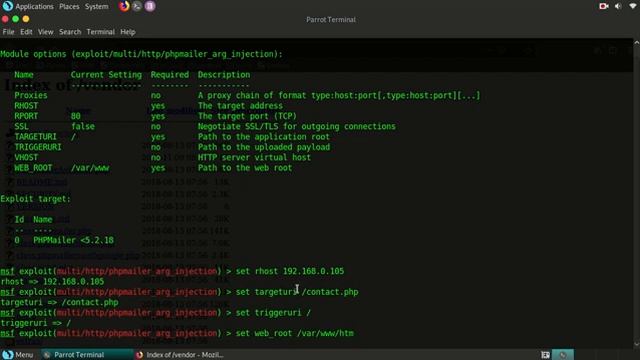The height and width of the screenshot is (360, 640).
Task: Open the Terminal menu in menubar
Action: tap(100, 32)
